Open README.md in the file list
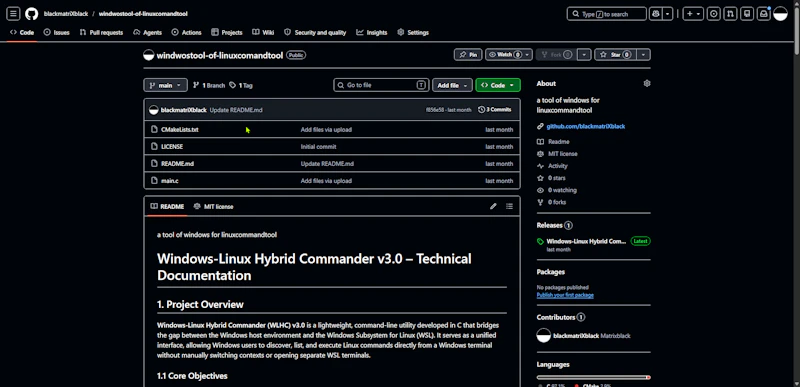Image resolution: width=800 pixels, height=387 pixels. (177, 164)
